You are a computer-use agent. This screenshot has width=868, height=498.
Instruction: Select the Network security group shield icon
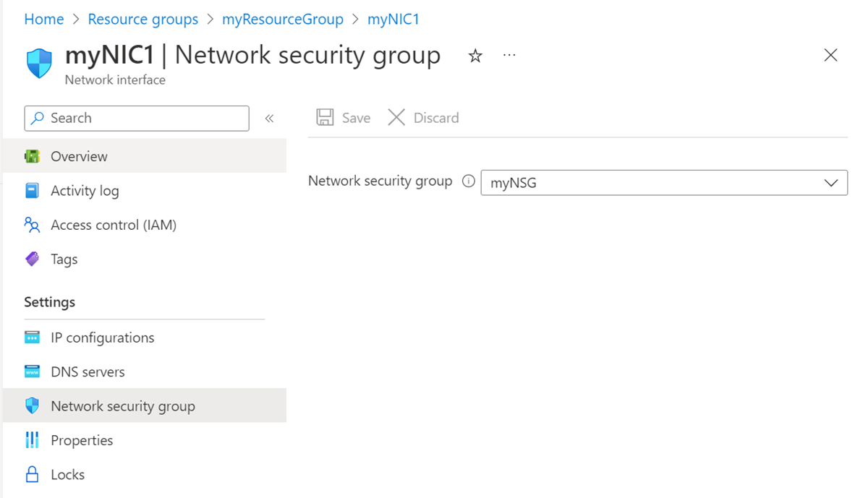[32, 405]
